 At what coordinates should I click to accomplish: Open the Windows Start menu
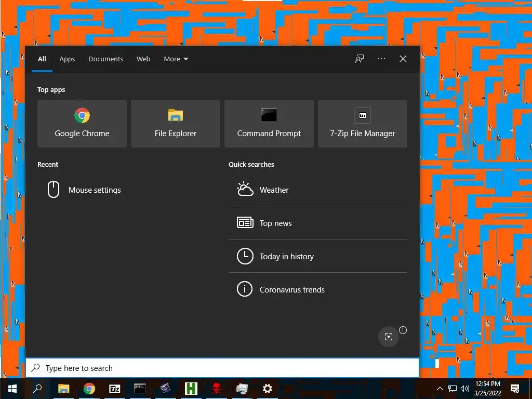(12, 389)
